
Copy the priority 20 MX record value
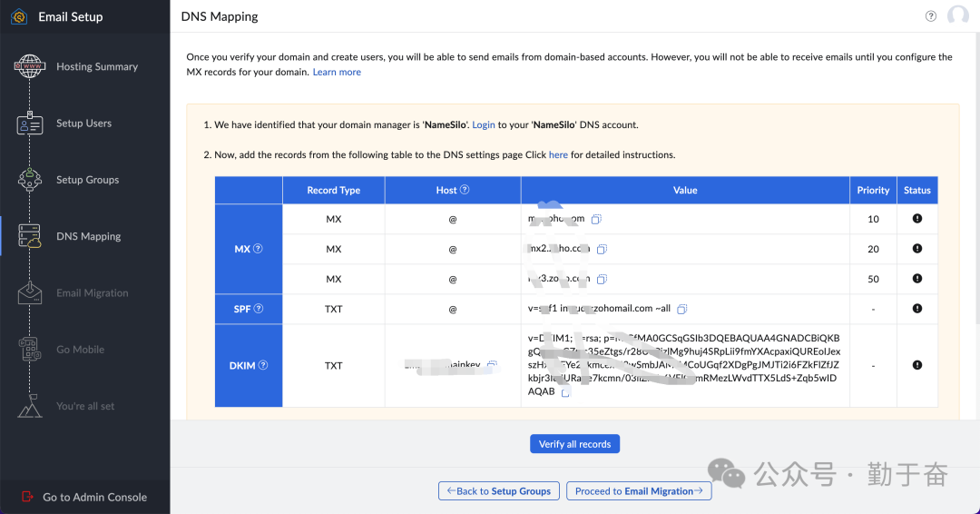pyautogui.click(x=602, y=249)
